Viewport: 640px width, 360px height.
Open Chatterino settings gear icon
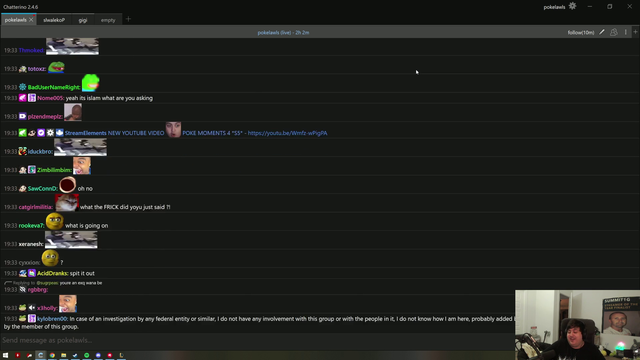572,6
